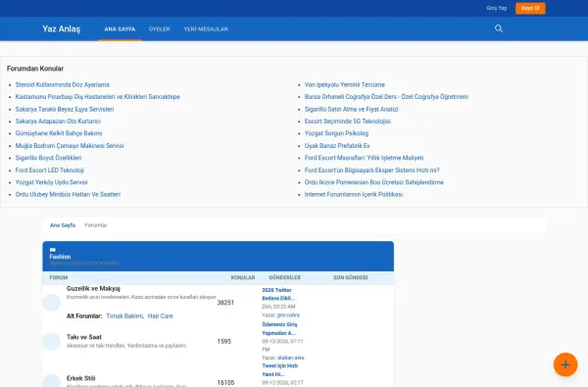Screen dimensions: 588x387
Task: Open topic Sigarillo Boyut Özellikleri
Action: [x=48, y=158]
